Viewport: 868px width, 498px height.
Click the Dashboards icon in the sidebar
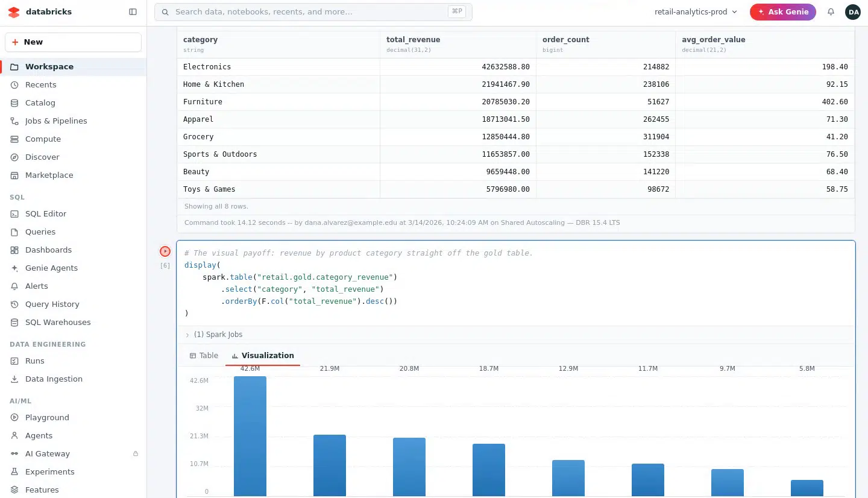pyautogui.click(x=14, y=250)
